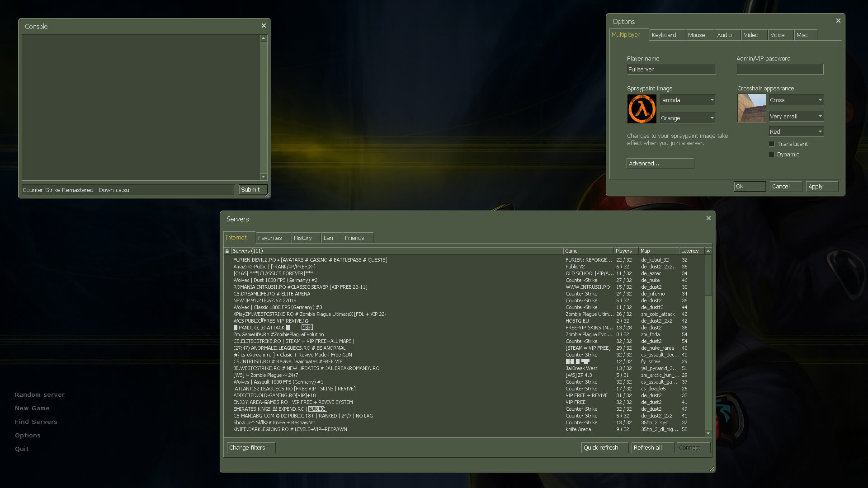
Task: Sort by Game column header
Action: click(588, 251)
